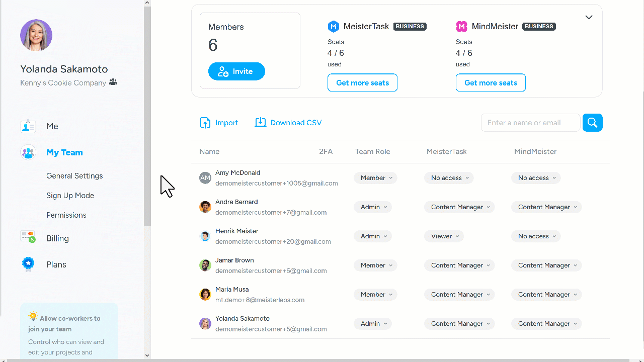Click the Billing icon in the sidebar
644x362 pixels.
click(x=28, y=238)
